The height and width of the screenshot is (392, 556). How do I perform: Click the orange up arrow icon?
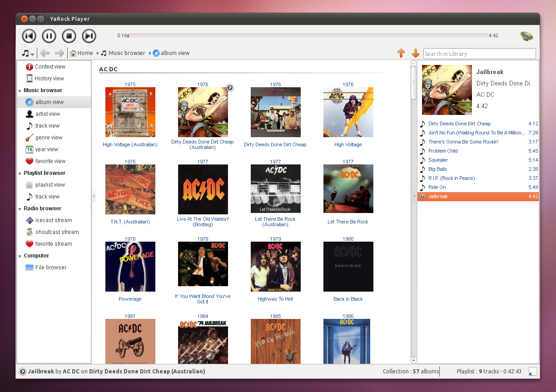pos(401,53)
